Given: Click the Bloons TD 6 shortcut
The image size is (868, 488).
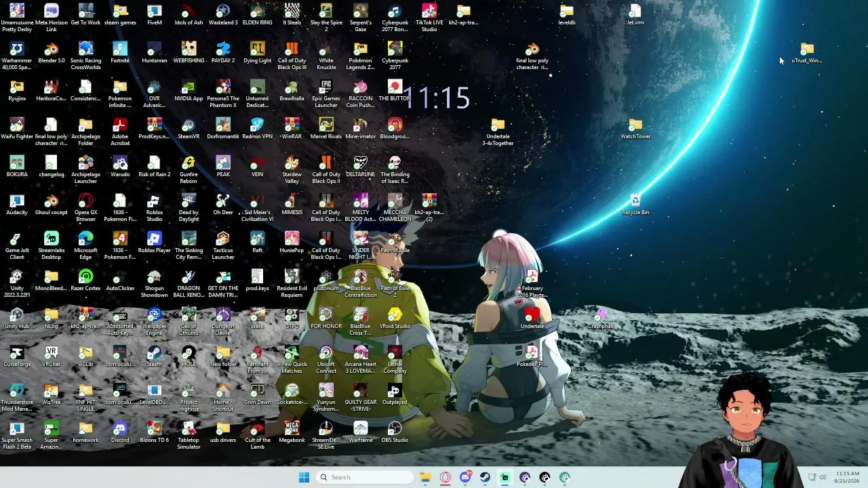Looking at the screenshot, I should tap(155, 432).
